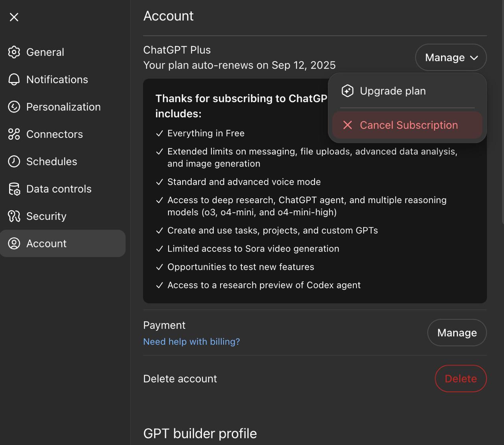Open the Payment Manage button
The height and width of the screenshot is (445, 504).
tap(457, 333)
